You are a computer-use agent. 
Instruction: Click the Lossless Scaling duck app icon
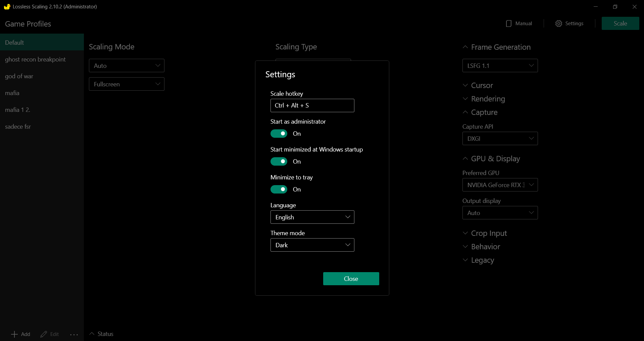pyautogui.click(x=7, y=6)
